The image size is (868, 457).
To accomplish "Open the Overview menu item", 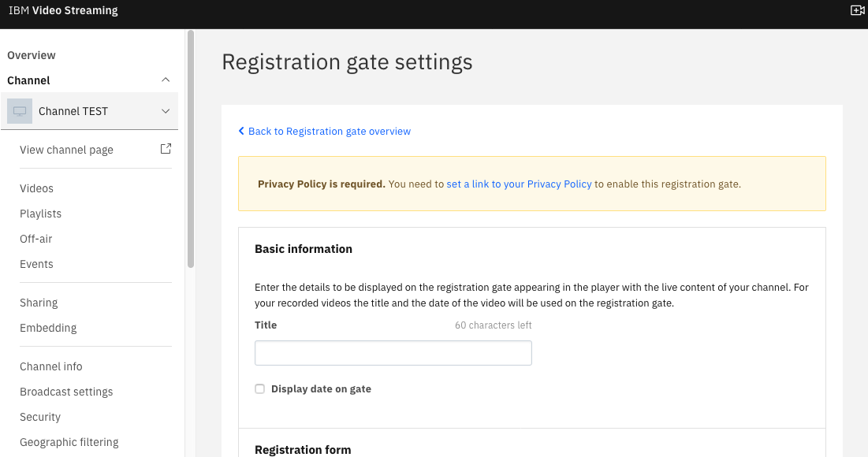I will (x=32, y=55).
